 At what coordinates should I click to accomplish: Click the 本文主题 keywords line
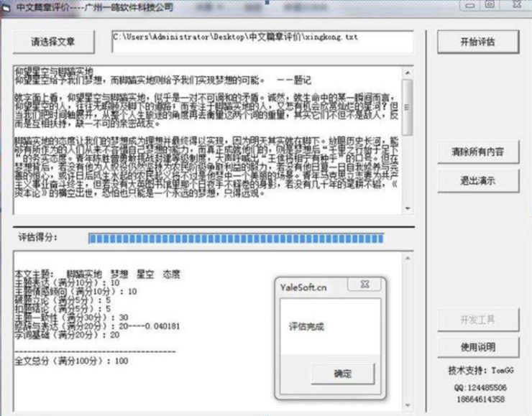[x=97, y=274]
